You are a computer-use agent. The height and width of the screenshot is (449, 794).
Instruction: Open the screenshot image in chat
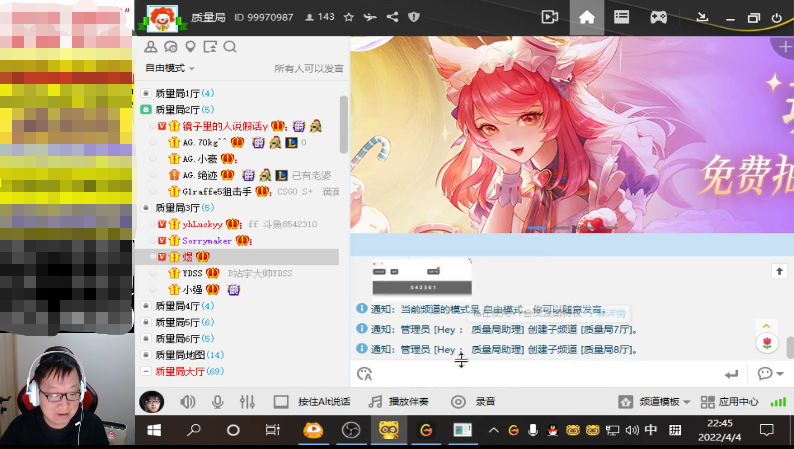[422, 277]
